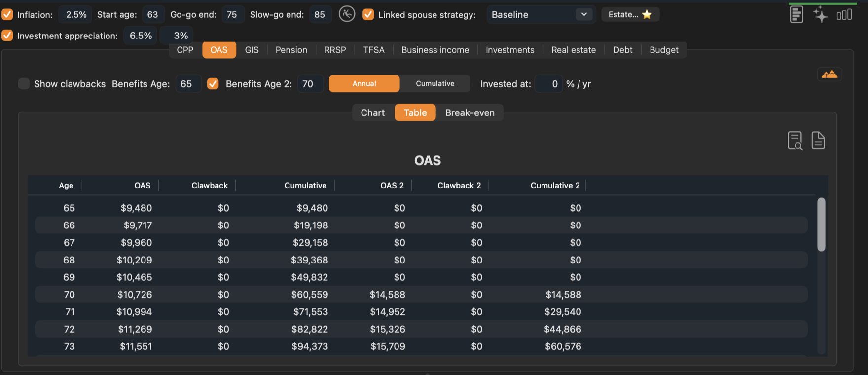
Task: Open the Budget tab
Action: 664,50
